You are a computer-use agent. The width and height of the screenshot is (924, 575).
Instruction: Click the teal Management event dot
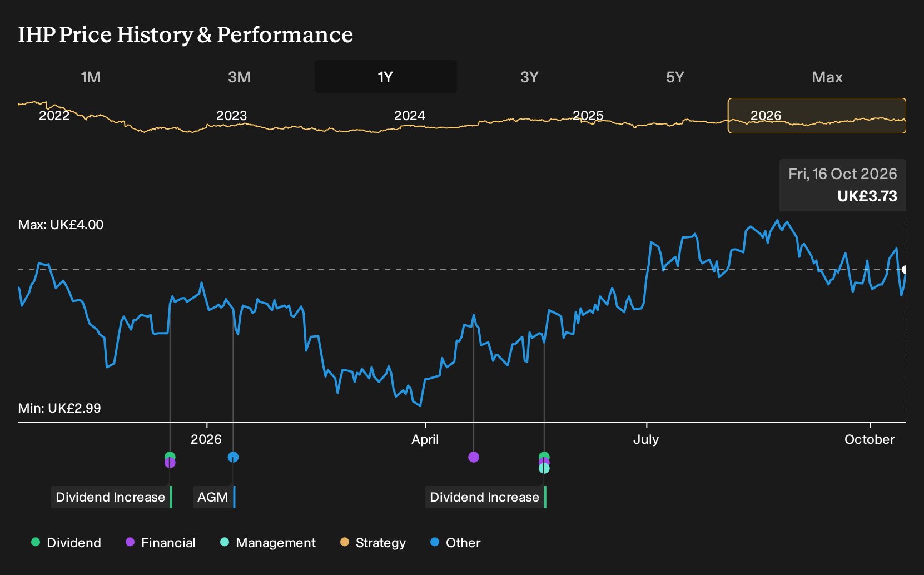coord(544,468)
